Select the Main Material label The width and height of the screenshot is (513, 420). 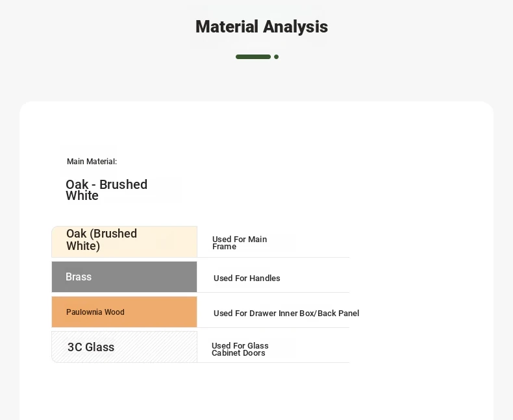coord(92,162)
